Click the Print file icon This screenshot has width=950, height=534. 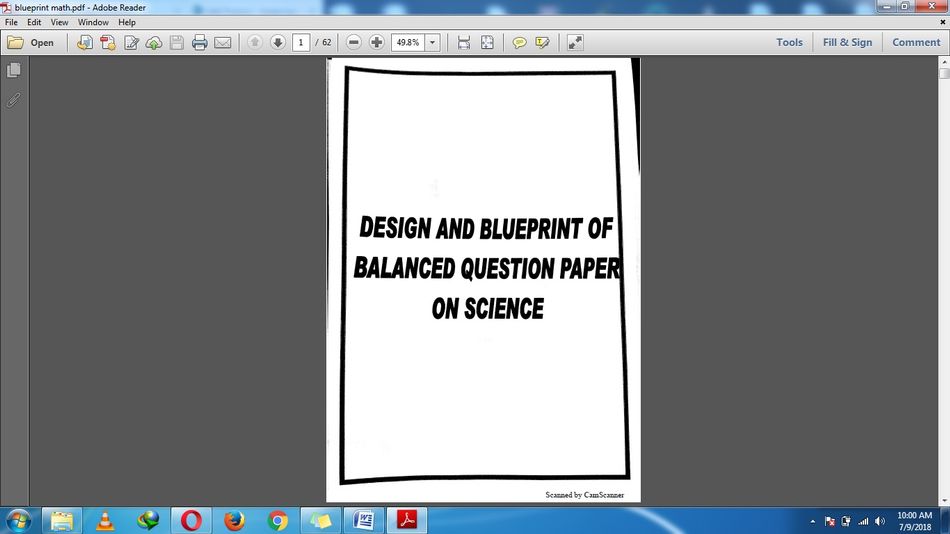(x=199, y=43)
